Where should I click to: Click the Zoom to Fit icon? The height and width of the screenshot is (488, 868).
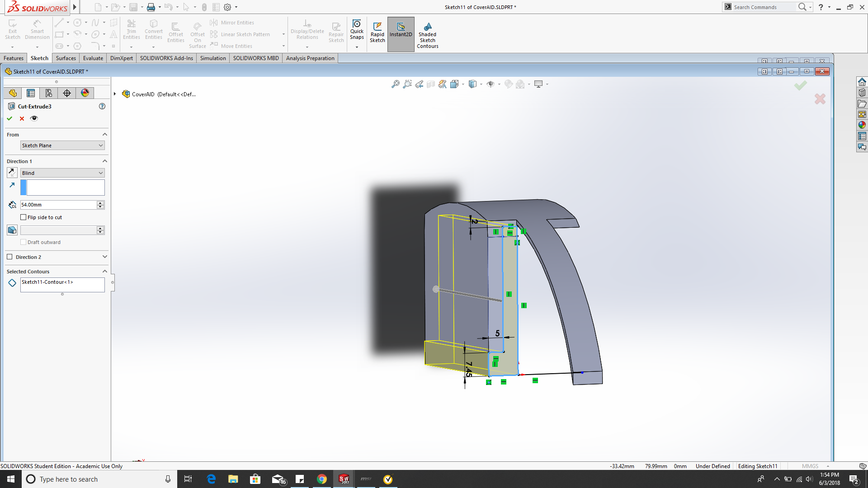[396, 84]
